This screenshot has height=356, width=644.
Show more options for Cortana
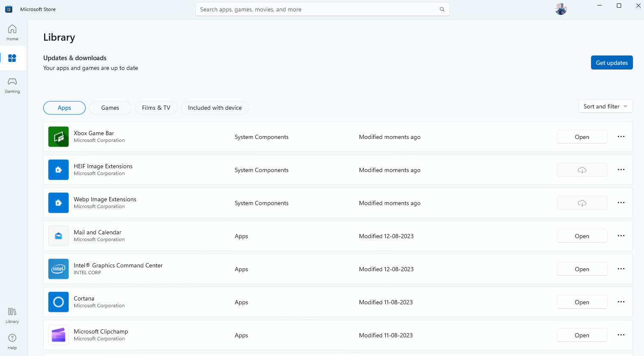621,302
